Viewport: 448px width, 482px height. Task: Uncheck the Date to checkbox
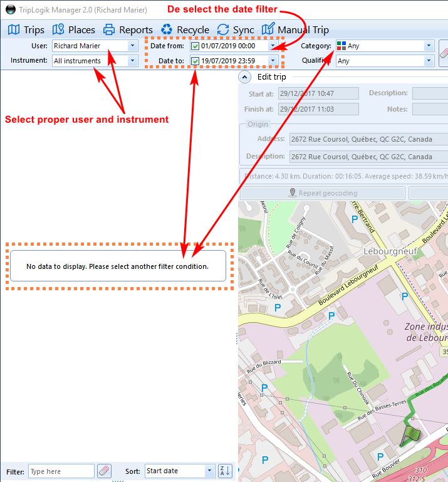[195, 61]
